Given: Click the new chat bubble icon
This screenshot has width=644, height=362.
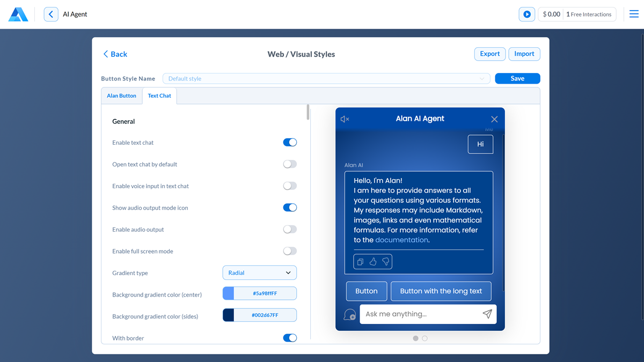Looking at the screenshot, I should 349,315.
